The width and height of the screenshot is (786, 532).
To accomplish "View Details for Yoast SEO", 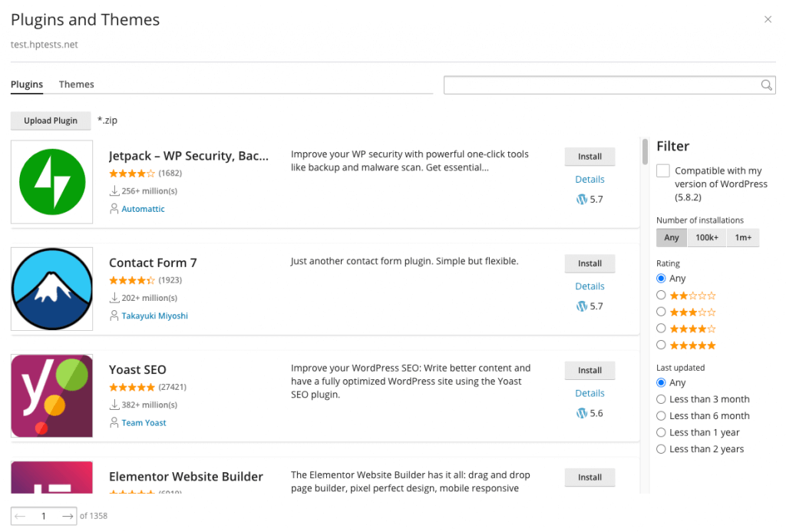I will click(589, 393).
